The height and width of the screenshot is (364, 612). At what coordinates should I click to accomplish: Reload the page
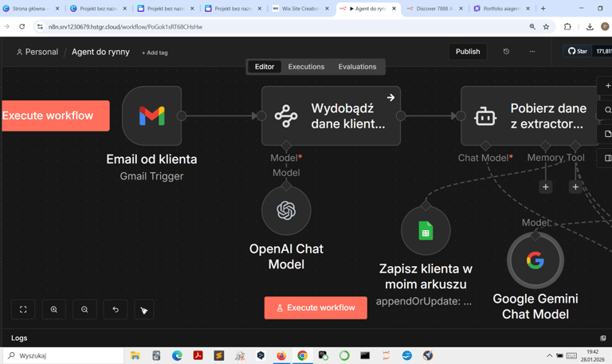[x=22, y=26]
